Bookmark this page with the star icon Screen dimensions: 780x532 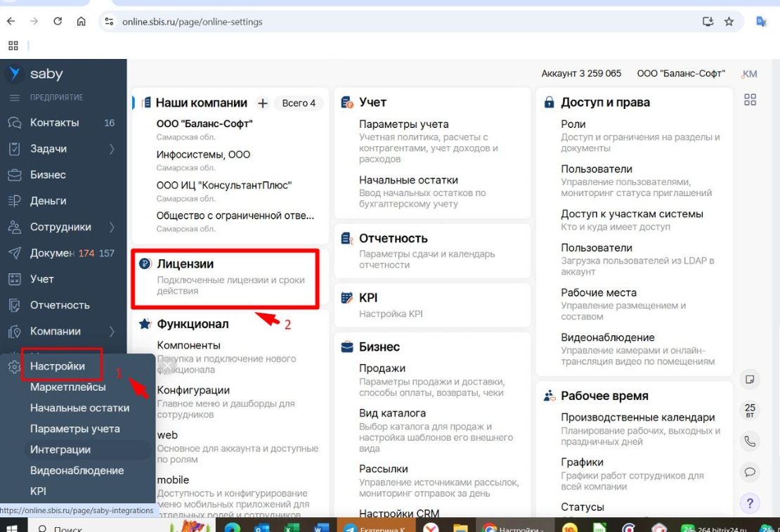tap(729, 21)
